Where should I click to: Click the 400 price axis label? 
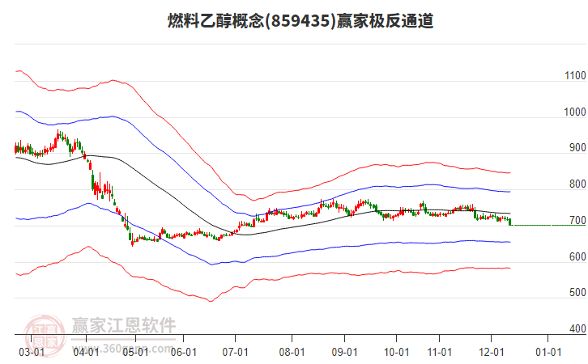pyautogui.click(x=577, y=328)
